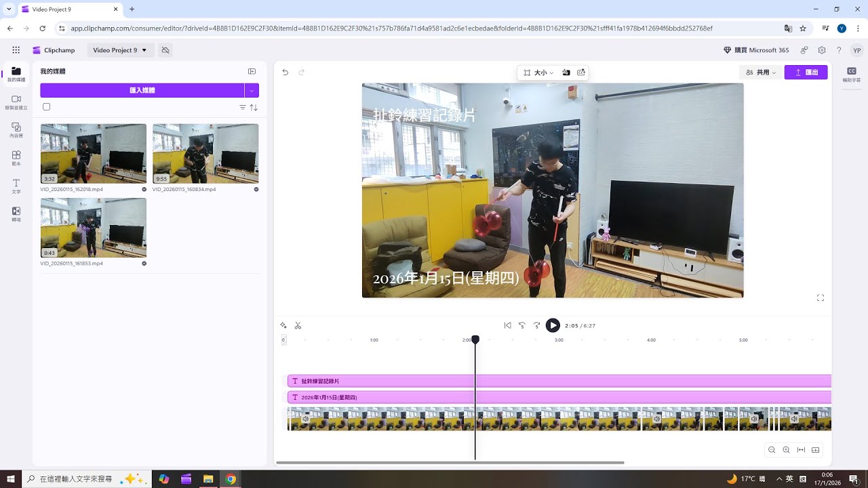868x488 pixels.
Task: Open the 轉場 transitions panel
Action: [16, 214]
